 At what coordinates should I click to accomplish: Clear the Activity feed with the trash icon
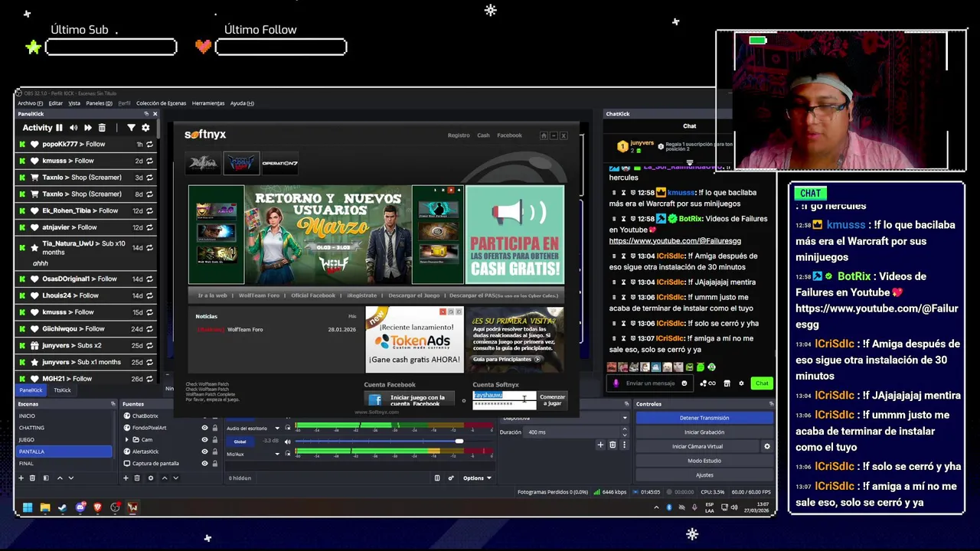tap(102, 128)
